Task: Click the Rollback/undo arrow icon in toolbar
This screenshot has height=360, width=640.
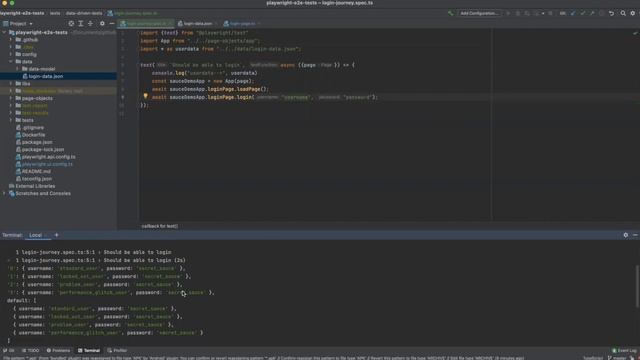Action: click(x=611, y=13)
